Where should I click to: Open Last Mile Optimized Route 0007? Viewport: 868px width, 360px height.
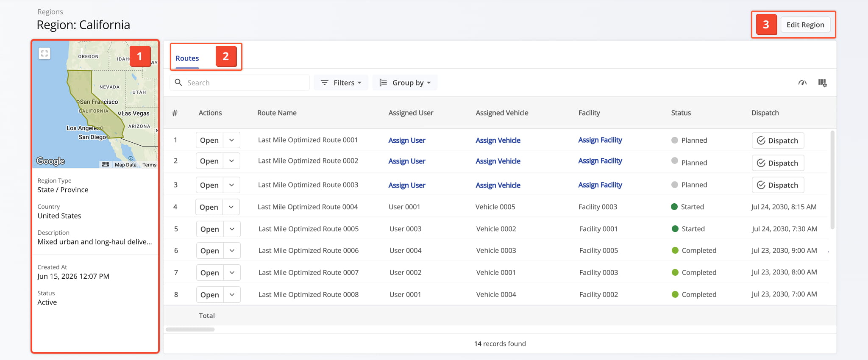[210, 273]
